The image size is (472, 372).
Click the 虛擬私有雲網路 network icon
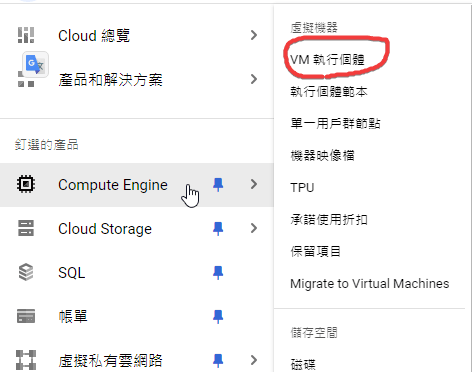pos(26,360)
